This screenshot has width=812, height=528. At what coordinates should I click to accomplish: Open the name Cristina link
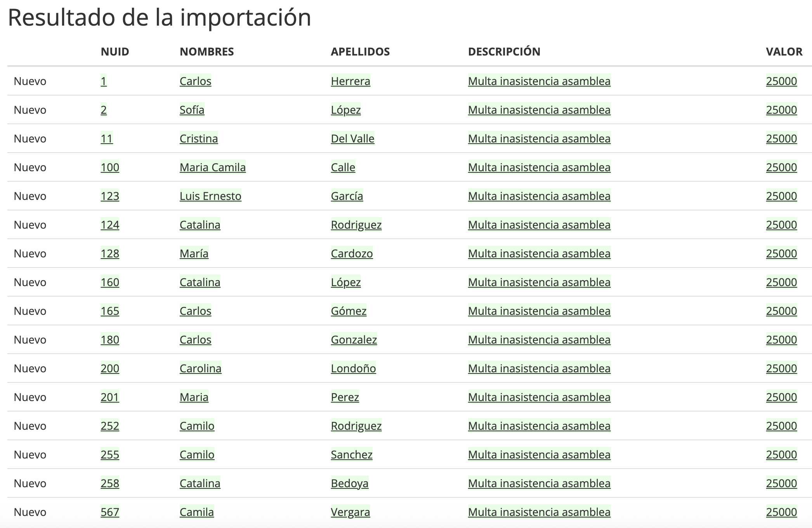pyautogui.click(x=198, y=139)
